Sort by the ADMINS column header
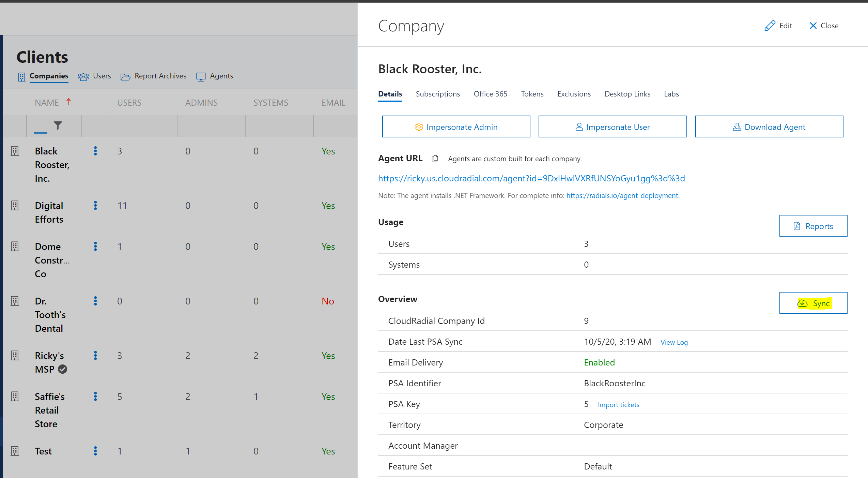 (201, 103)
